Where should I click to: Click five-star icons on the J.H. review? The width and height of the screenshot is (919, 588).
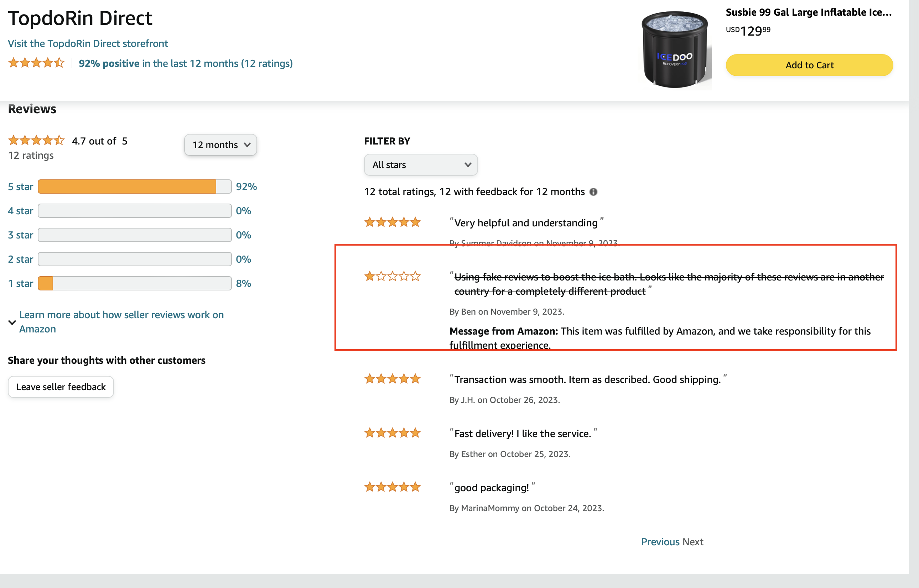point(392,379)
